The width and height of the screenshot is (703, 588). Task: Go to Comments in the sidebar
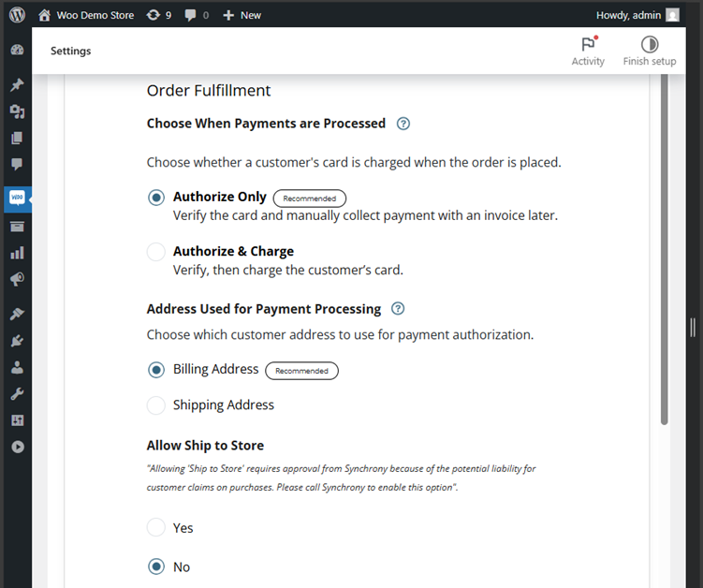coord(17,165)
